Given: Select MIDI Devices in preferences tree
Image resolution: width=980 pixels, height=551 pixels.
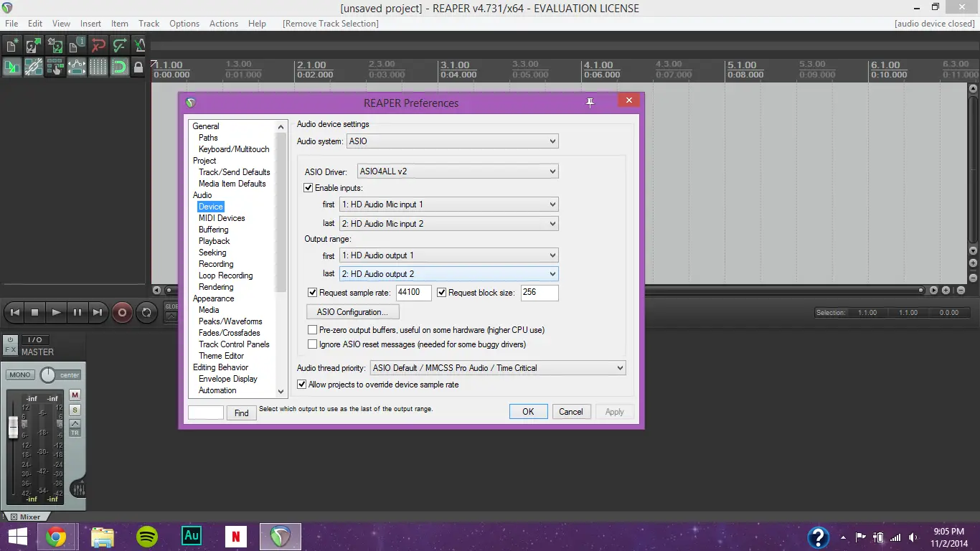Looking at the screenshot, I should pos(222,218).
